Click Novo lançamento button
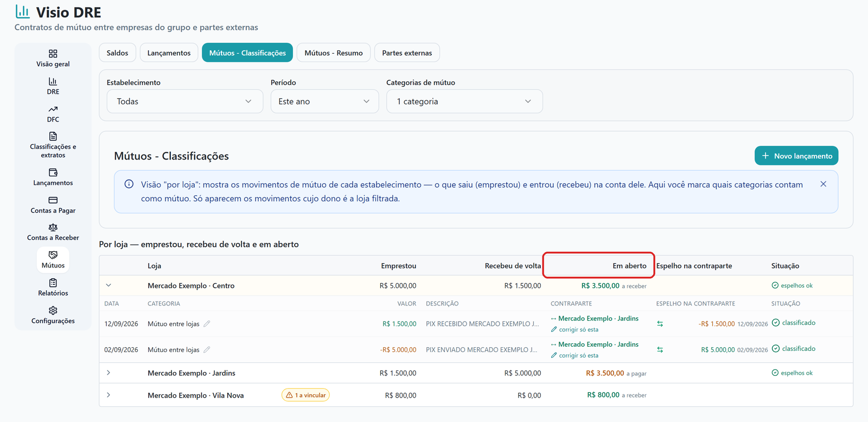The height and width of the screenshot is (422, 868). click(796, 156)
